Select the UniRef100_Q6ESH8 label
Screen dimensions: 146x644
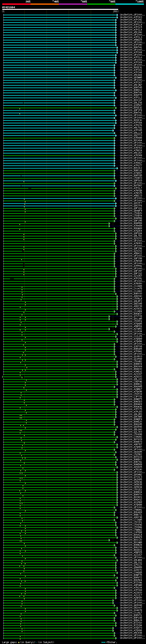(131, 304)
